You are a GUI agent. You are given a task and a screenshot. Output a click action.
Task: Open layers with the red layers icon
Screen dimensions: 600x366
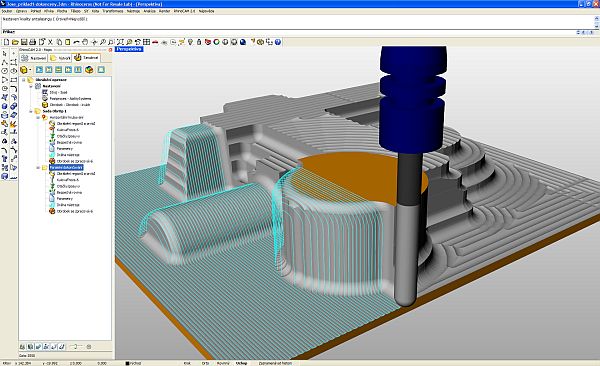[x=208, y=42]
